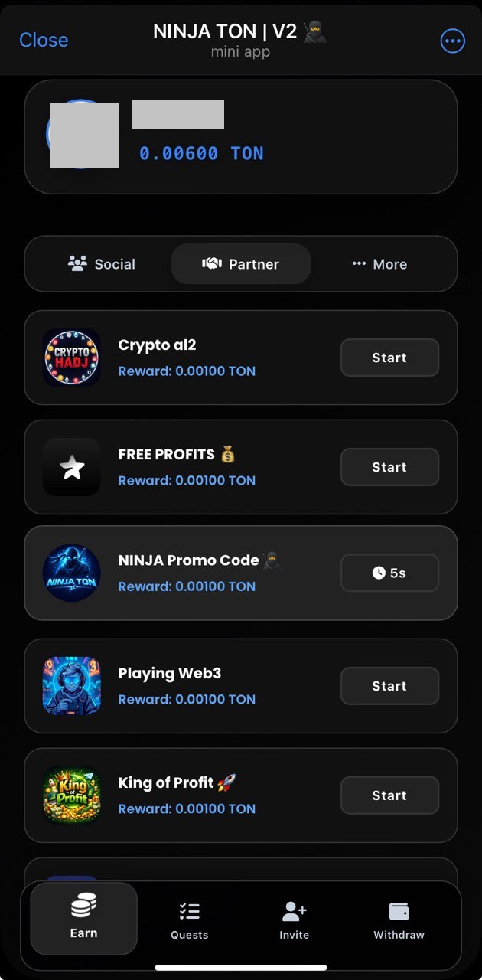The image size is (482, 980).
Task: Click the 5s countdown timer button
Action: click(389, 573)
